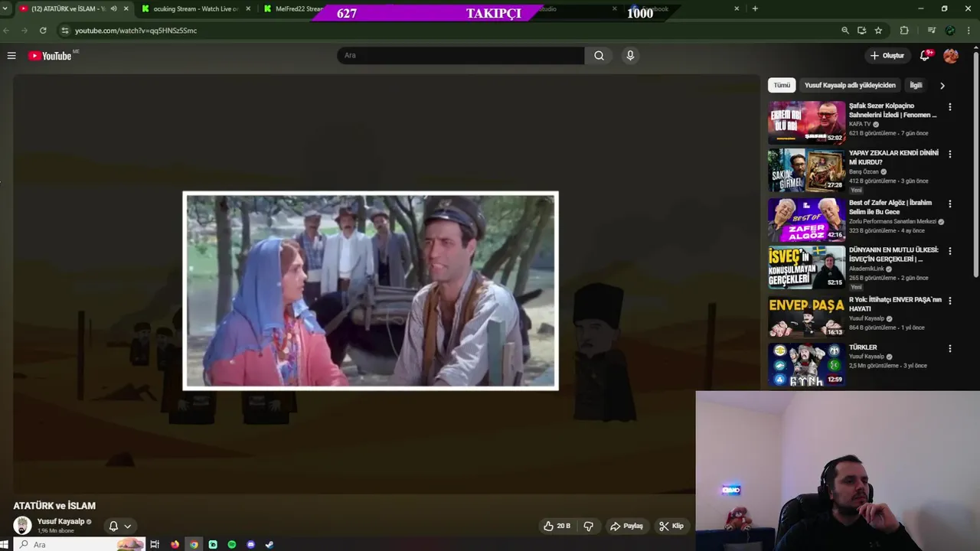This screenshot has width=980, height=551.
Task: Switch to Chrome on the taskbar
Action: point(194,545)
